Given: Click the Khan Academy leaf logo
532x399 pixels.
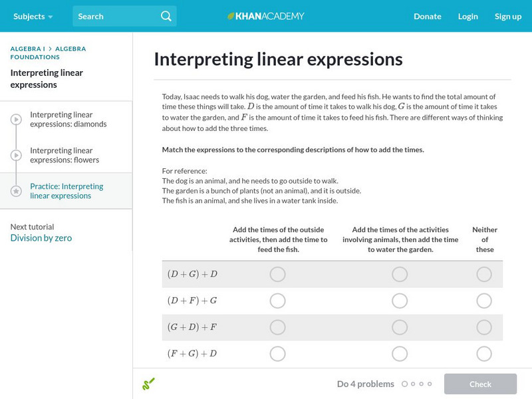Looking at the screenshot, I should point(231,15).
